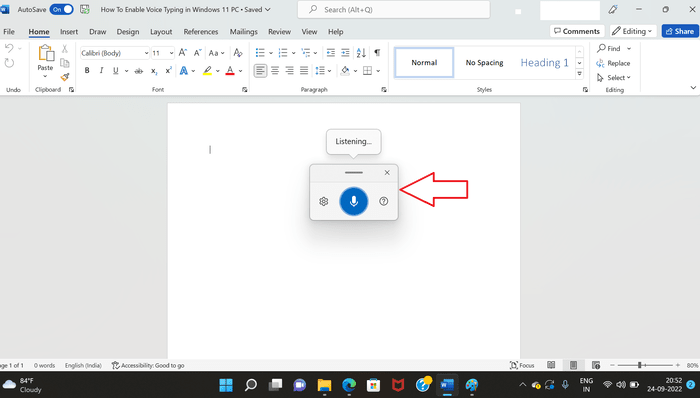Switch to the Review tab
Image resolution: width=700 pixels, height=398 pixels.
pos(279,32)
